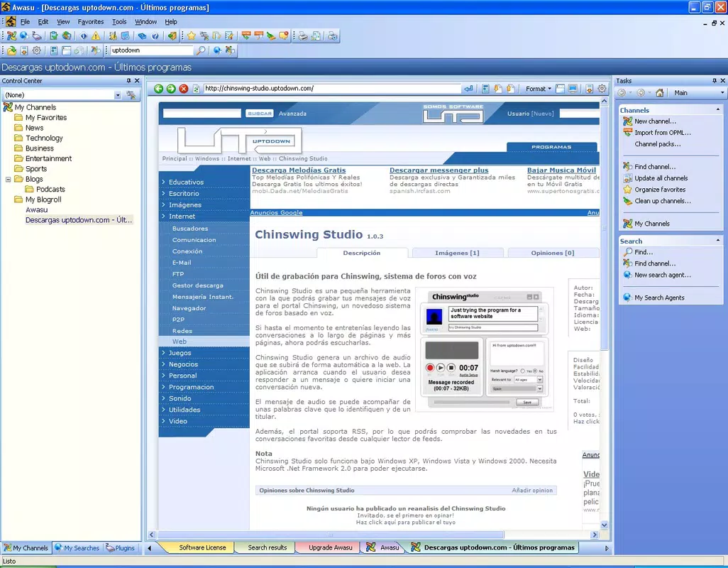The image size is (728, 568).
Task: Open the Plugins bottom tab
Action: 120,548
